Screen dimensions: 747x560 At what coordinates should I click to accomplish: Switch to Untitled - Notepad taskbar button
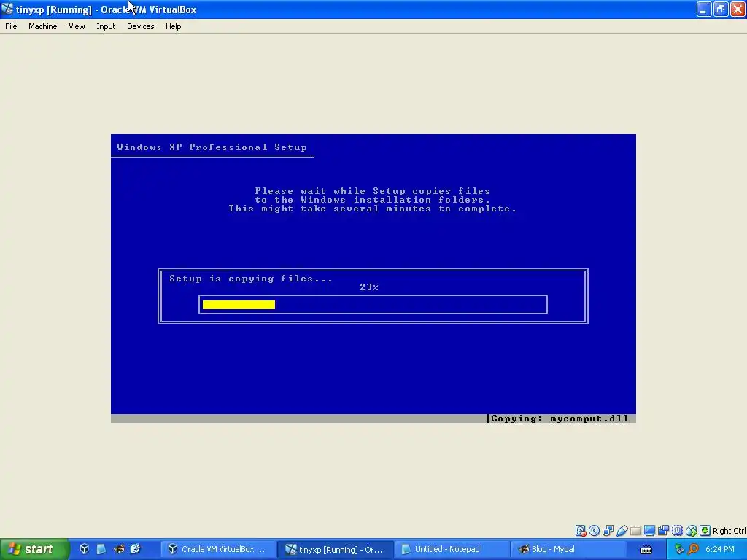tap(452, 549)
